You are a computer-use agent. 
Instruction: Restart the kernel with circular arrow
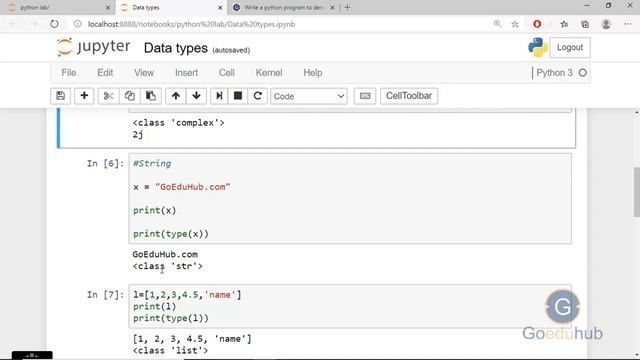(x=258, y=96)
